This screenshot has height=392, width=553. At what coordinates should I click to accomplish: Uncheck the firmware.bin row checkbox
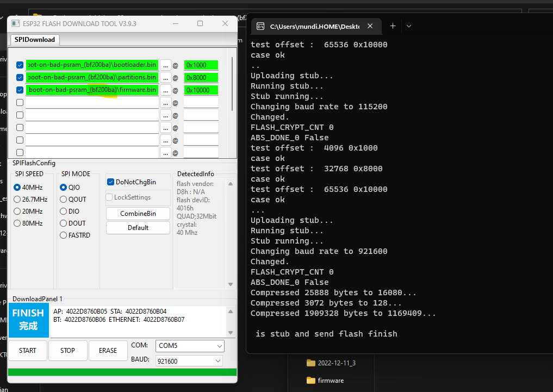(x=20, y=90)
